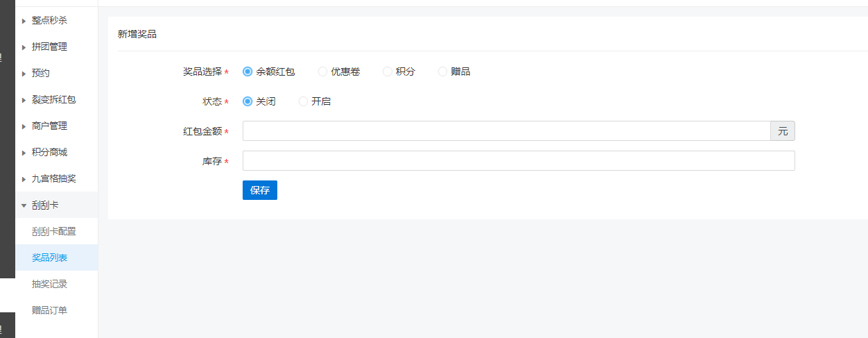This screenshot has height=338, width=868.
Task: Expand the 整点秒杀 menu arrow
Action: [24, 21]
